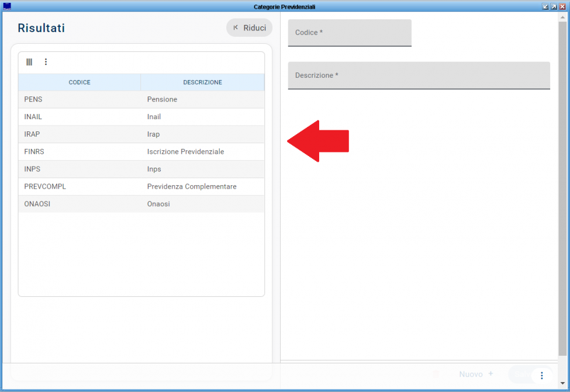Select the Irap description cell
This screenshot has width=570, height=392.
tap(202, 134)
